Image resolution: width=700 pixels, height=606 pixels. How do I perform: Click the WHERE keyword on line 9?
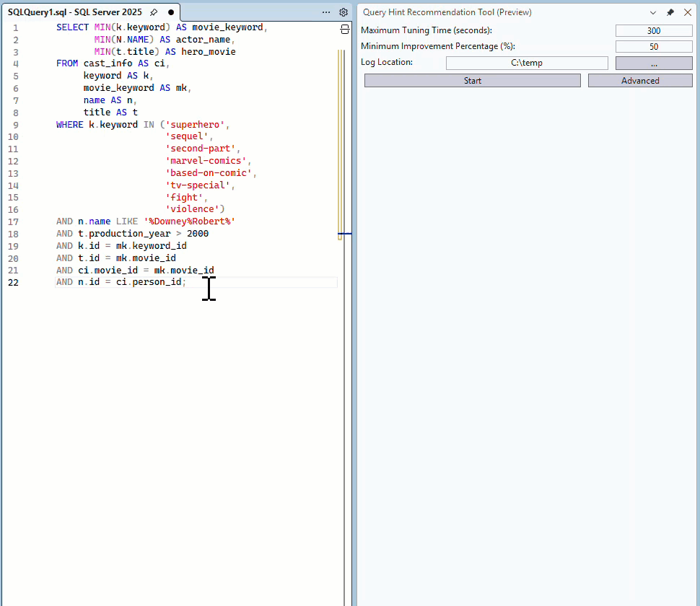click(x=70, y=125)
